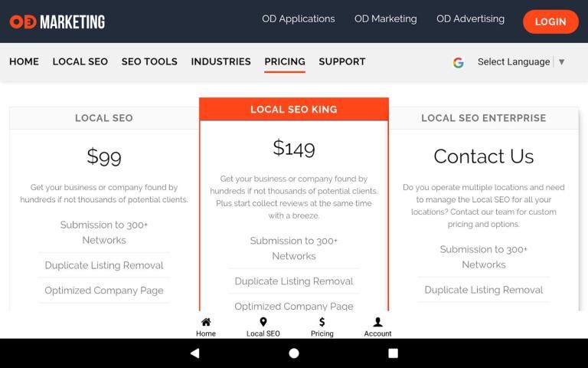Open the SUPPORT menu item
This screenshot has height=368, width=588.
342,61
